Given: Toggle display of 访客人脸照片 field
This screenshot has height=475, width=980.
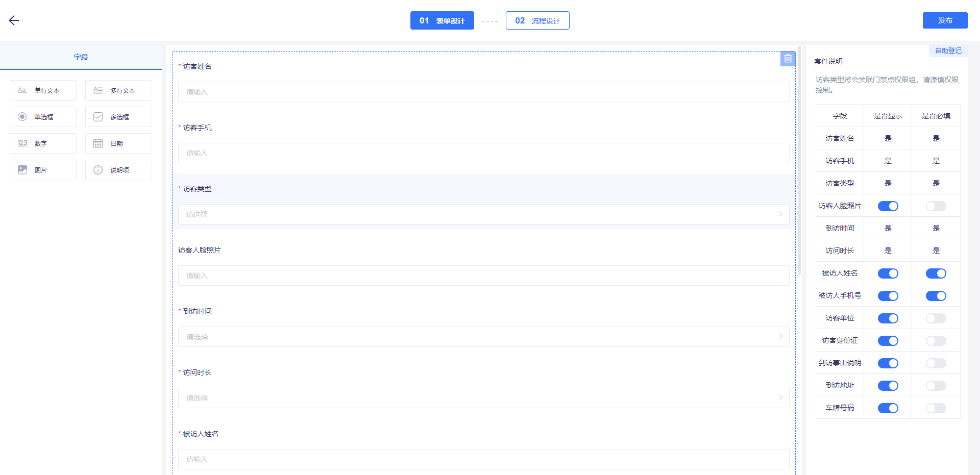Looking at the screenshot, I should tap(888, 206).
